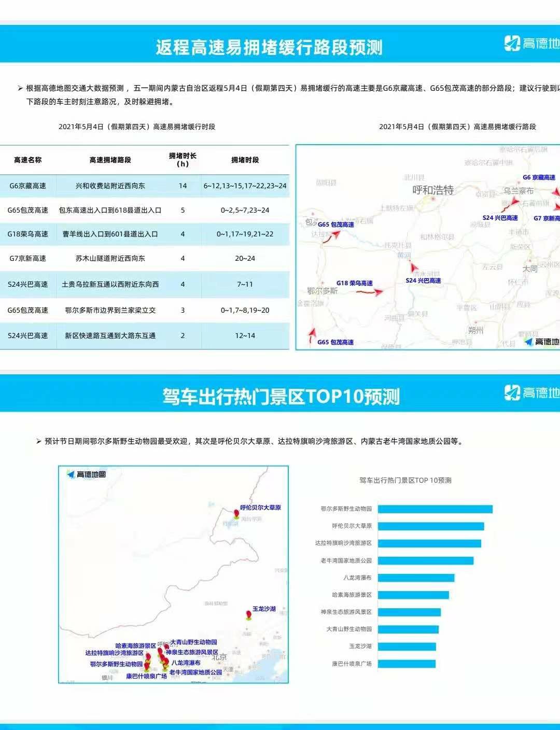Click the Amap logo in the top header
This screenshot has height=730, width=560.
[x=531, y=44]
